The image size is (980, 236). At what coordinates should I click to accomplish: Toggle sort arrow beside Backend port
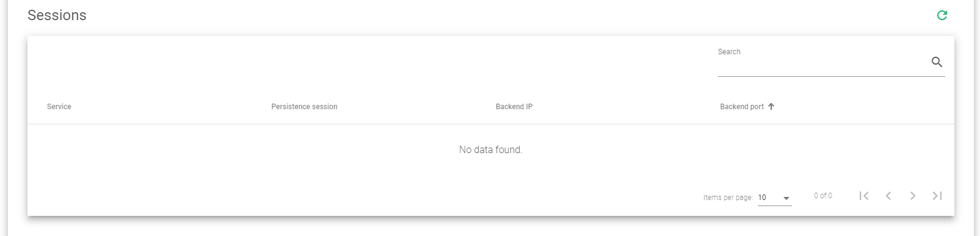[771, 107]
